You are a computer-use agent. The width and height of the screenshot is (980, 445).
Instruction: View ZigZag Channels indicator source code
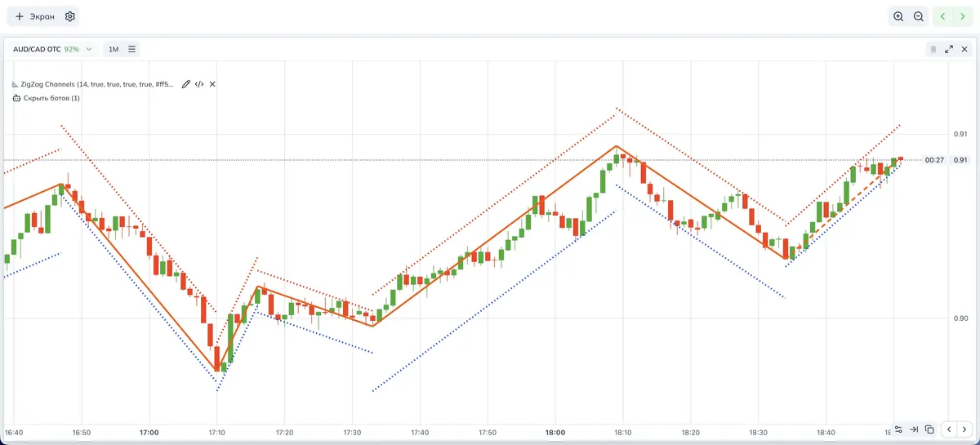tap(199, 84)
